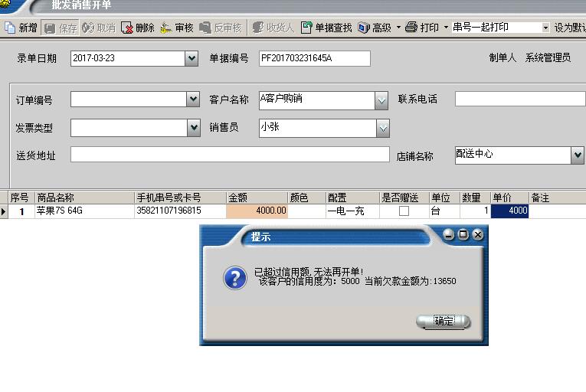Viewport: 586px width, 392px height.
Task: Click the 单位 column header
Action: click(x=444, y=198)
